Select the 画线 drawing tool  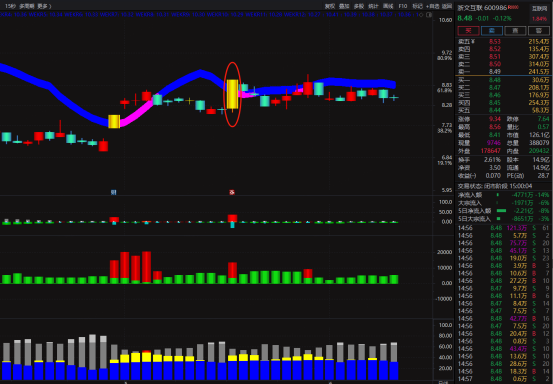point(388,6)
